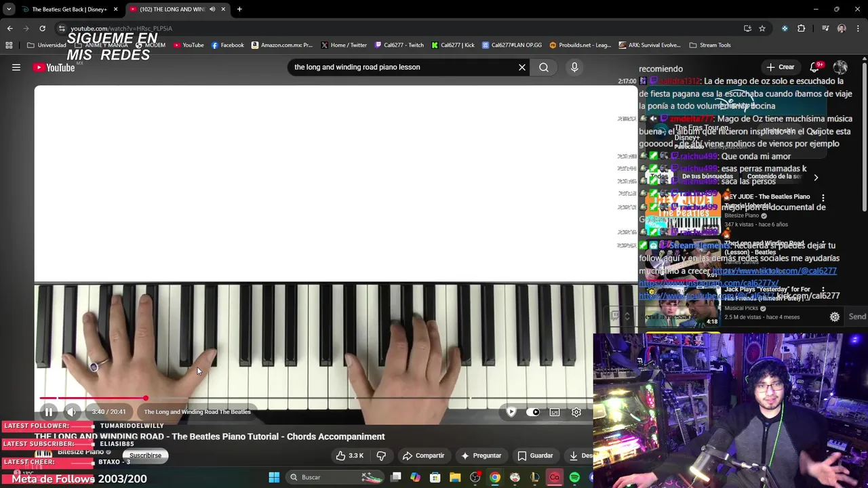Mute the video with the speaker icon
The image size is (868, 488).
(x=71, y=412)
